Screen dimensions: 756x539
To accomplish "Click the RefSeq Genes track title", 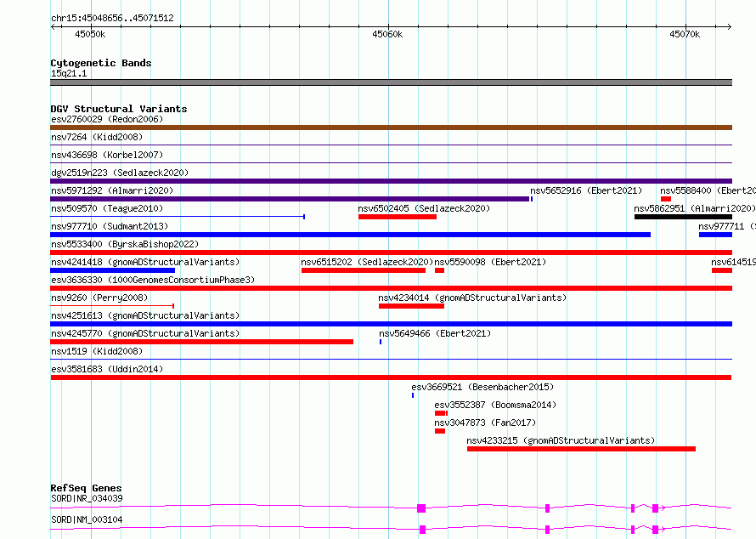I will pyautogui.click(x=86, y=488).
